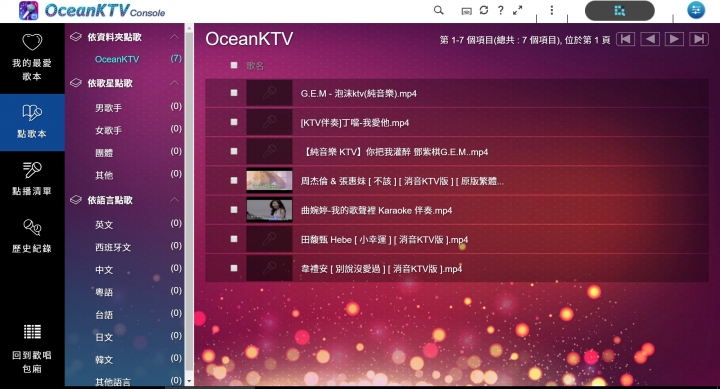Filter songs by 團體
Screen dimensions: 720x389
[x=104, y=153]
